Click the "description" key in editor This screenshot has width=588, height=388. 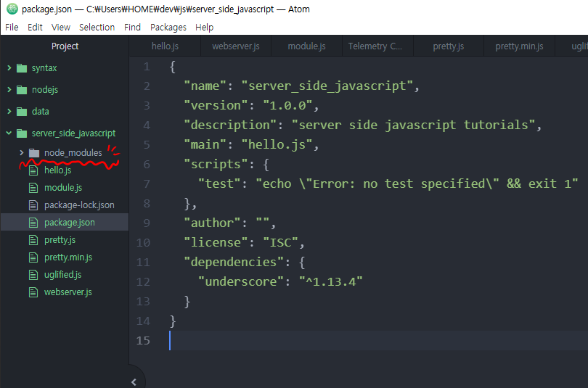(230, 125)
